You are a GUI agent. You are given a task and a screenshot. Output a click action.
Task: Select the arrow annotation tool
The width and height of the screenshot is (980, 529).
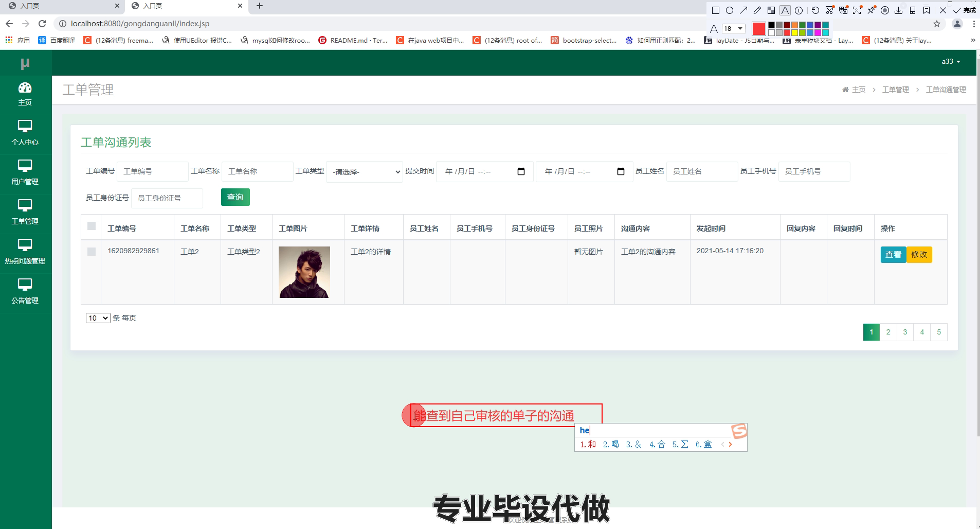click(743, 10)
